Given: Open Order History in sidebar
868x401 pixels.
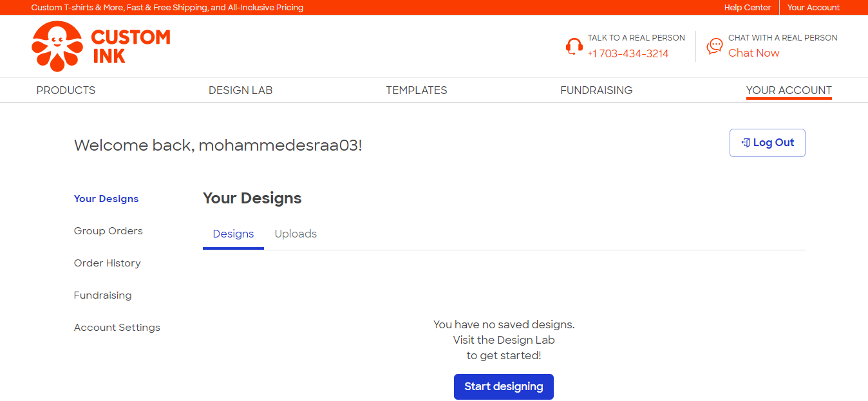Looking at the screenshot, I should pyautogui.click(x=107, y=263).
